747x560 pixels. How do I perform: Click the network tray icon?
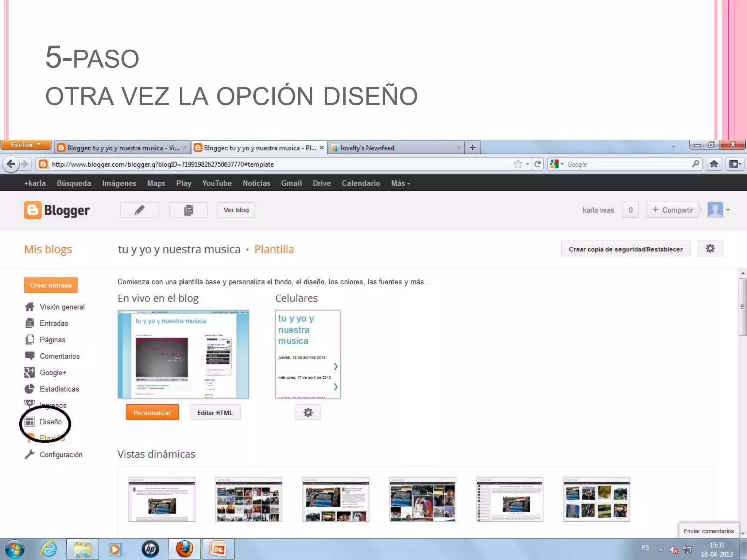point(687,549)
